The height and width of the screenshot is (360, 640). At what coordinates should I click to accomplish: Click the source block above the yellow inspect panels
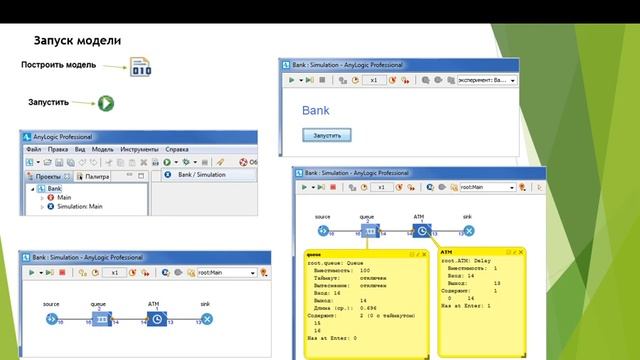tap(323, 231)
